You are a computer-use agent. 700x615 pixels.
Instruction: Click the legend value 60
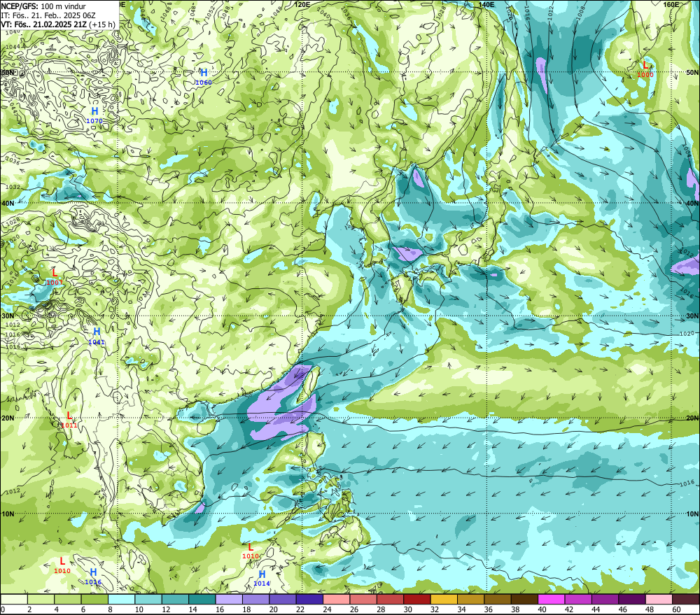[676, 609]
